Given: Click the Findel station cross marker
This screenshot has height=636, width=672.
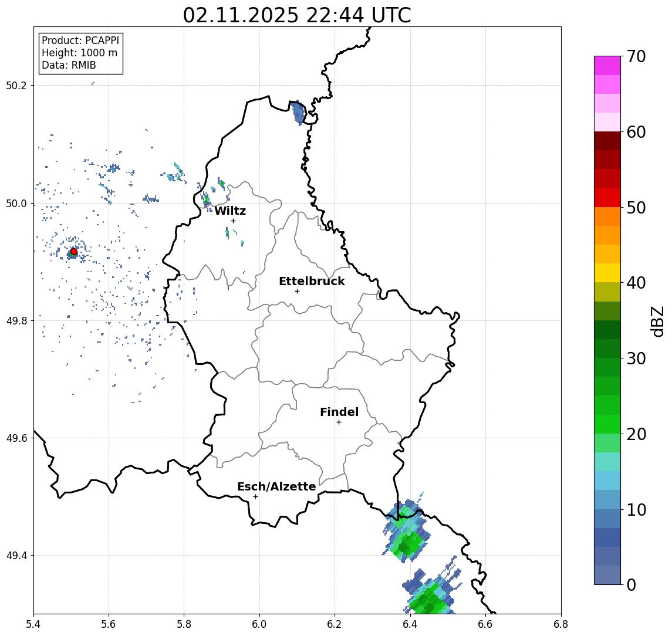Looking at the screenshot, I should click(339, 422).
